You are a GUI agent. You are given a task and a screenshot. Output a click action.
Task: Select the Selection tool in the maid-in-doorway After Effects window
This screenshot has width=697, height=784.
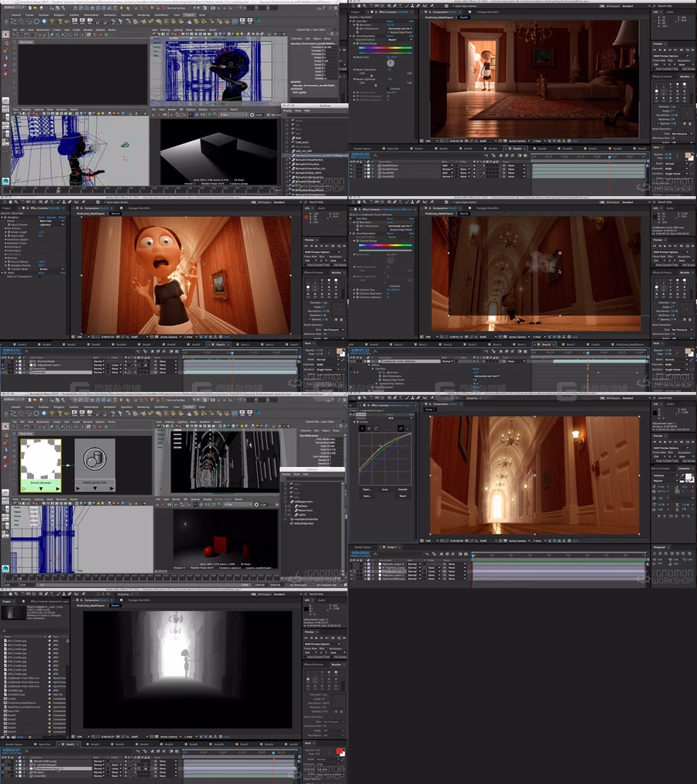[353, 5]
